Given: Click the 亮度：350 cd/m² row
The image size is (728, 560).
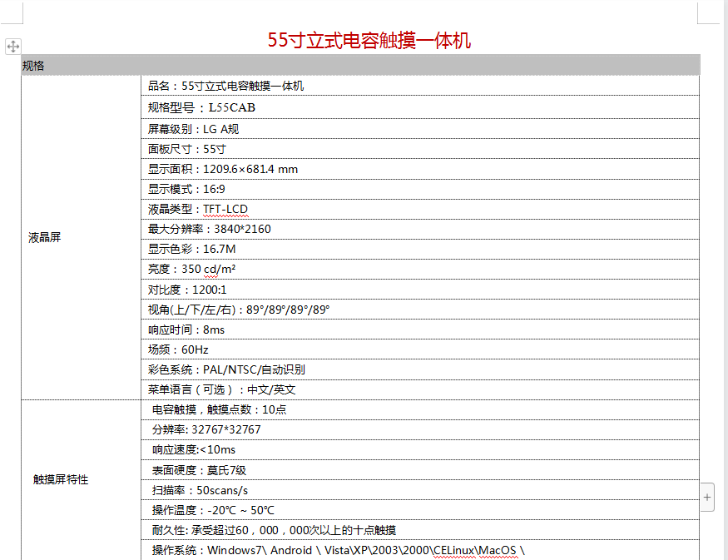Looking at the screenshot, I should pos(420,269).
